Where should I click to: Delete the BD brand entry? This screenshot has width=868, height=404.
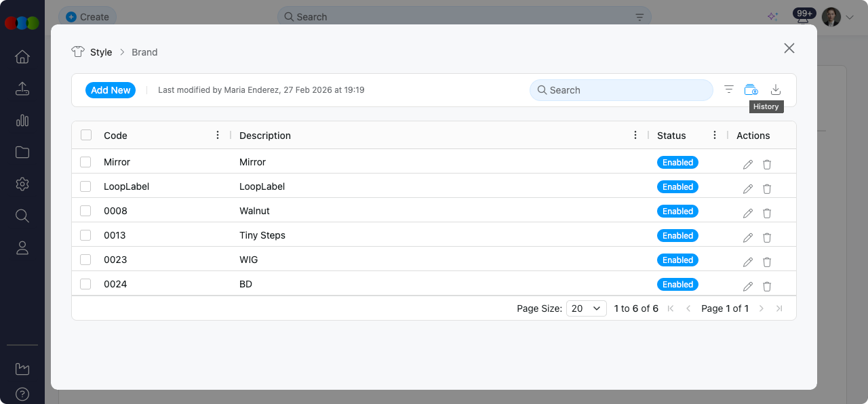pos(767,286)
